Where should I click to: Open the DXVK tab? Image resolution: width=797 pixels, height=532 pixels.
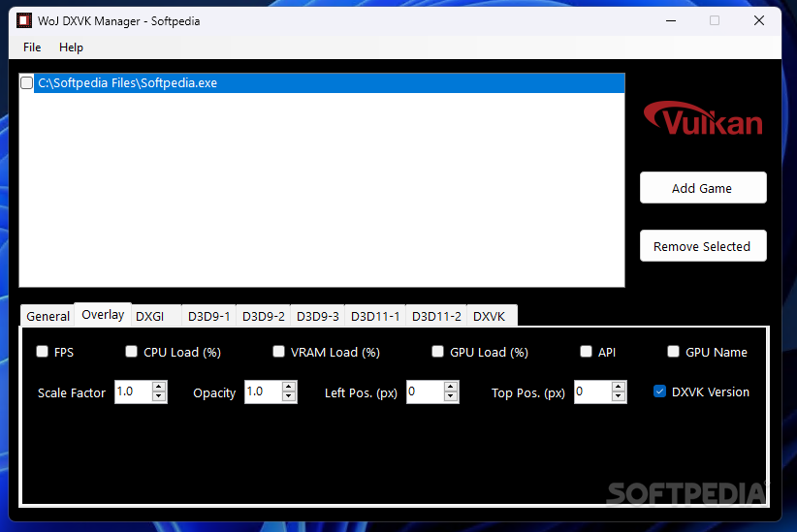(492, 316)
